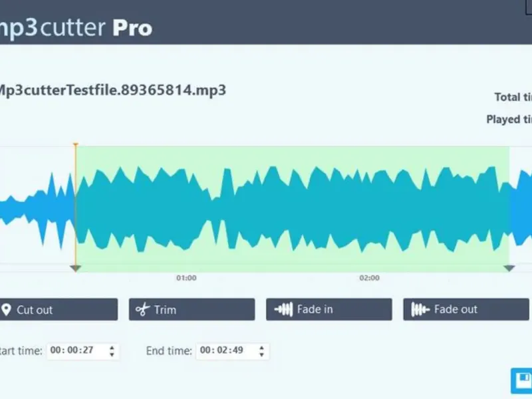Click the Fade in waveform icon
The height and width of the screenshot is (399, 532).
(284, 309)
